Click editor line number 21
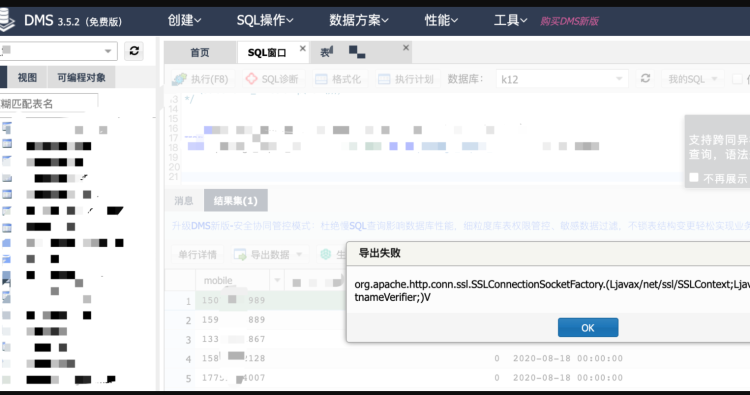750x395 pixels. click(x=174, y=177)
